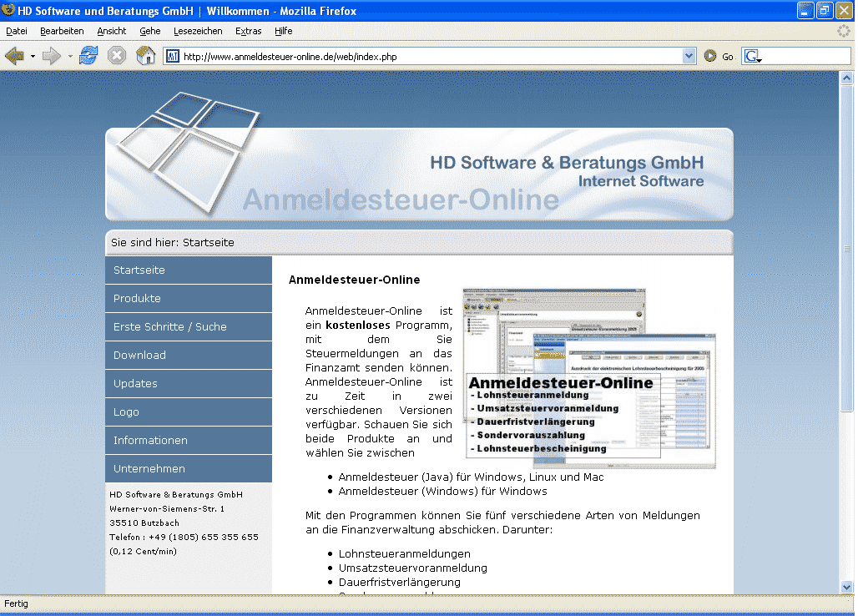Viewport: 858px width, 616px height.
Task: Click 'Sie sind hier: Startseite' breadcrumb
Action: point(173,242)
